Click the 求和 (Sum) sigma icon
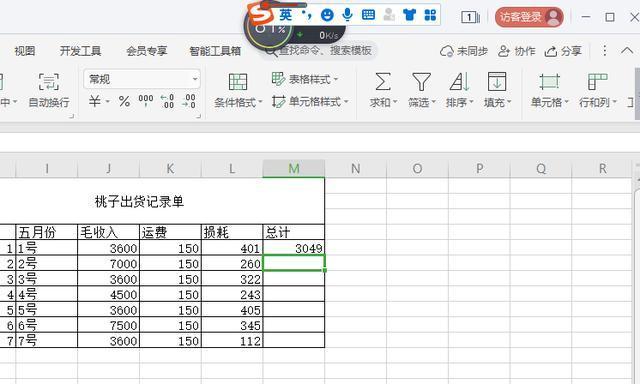 coord(382,82)
